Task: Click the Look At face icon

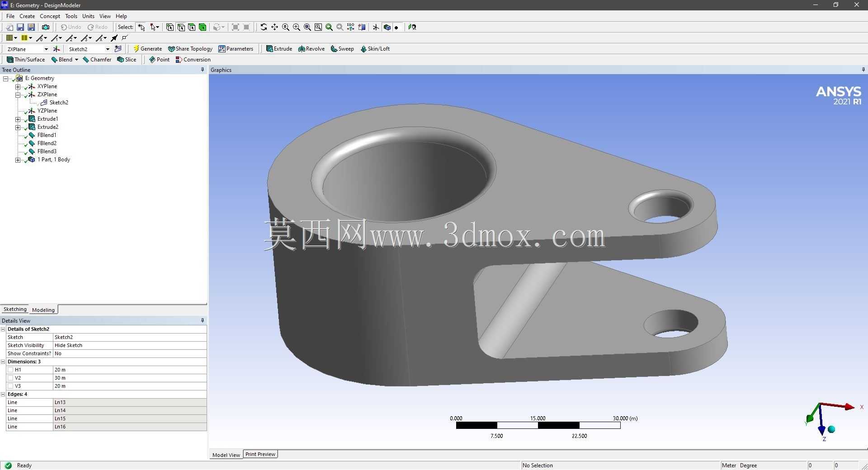Action: click(412, 27)
